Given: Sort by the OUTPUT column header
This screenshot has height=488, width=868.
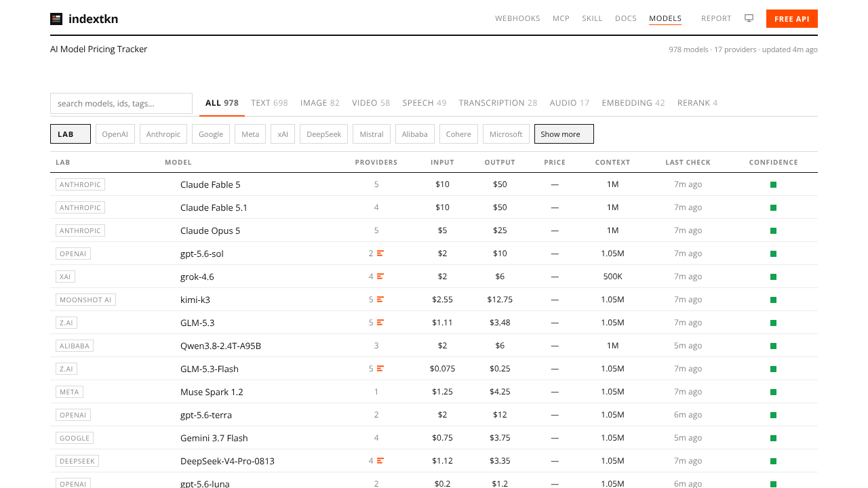Looking at the screenshot, I should click(x=500, y=162).
